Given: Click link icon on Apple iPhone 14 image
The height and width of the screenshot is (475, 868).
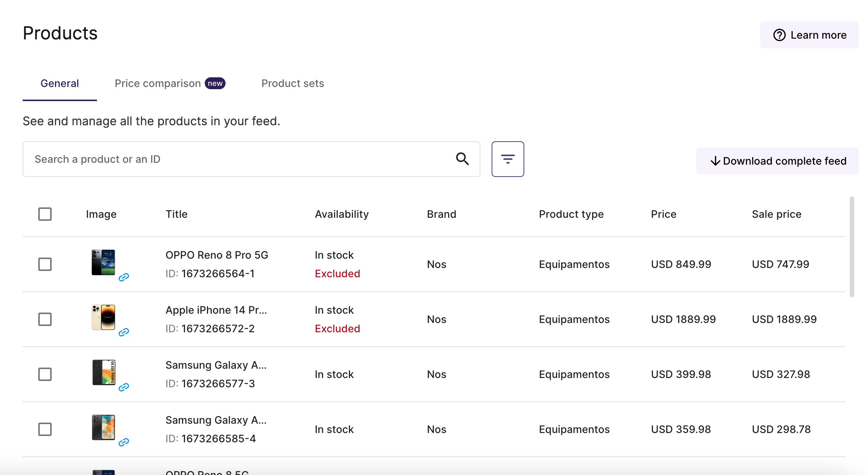Looking at the screenshot, I should (x=124, y=332).
